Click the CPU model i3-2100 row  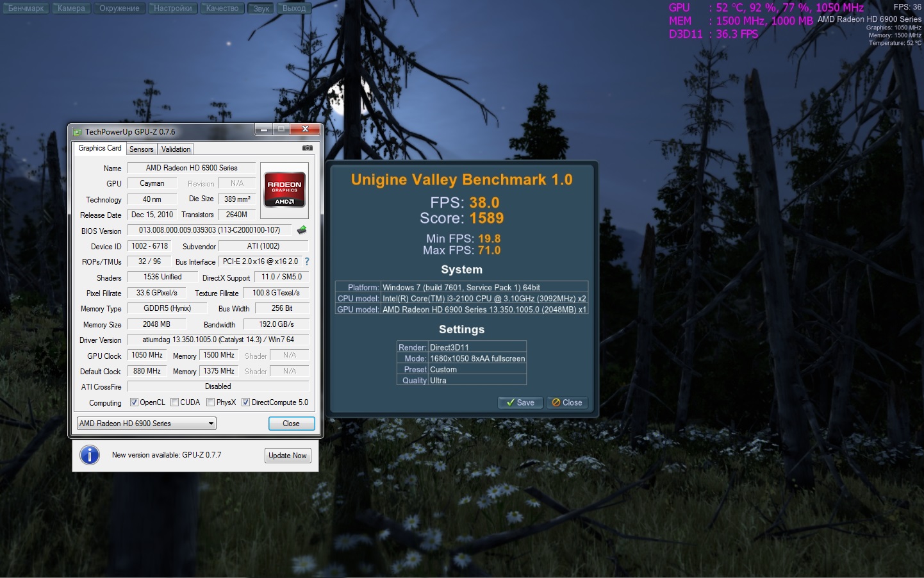coord(461,298)
